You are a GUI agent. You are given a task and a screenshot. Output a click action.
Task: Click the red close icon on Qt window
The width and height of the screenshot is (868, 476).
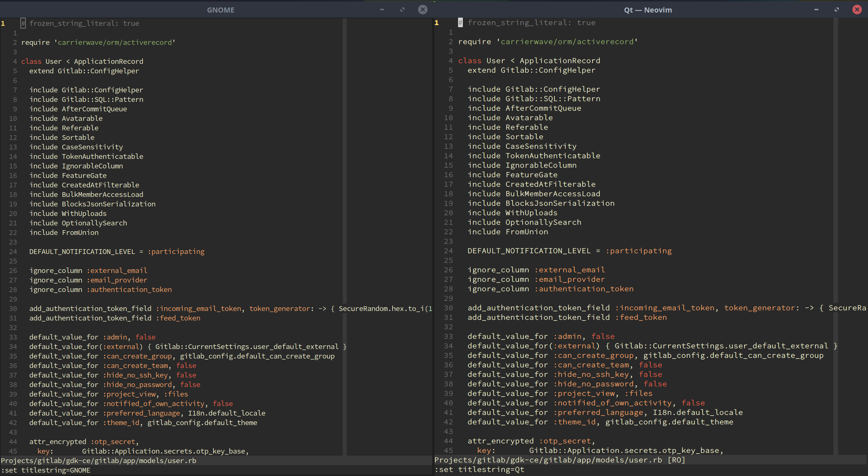tap(857, 10)
